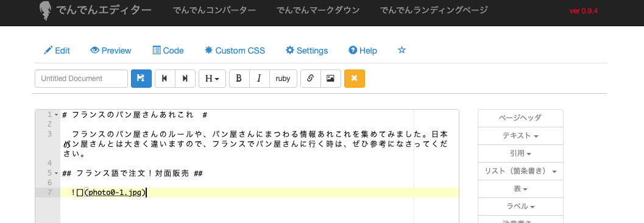The width and height of the screenshot is (644, 223).
Task: Click the Settings tab gear icon
Action: click(290, 50)
